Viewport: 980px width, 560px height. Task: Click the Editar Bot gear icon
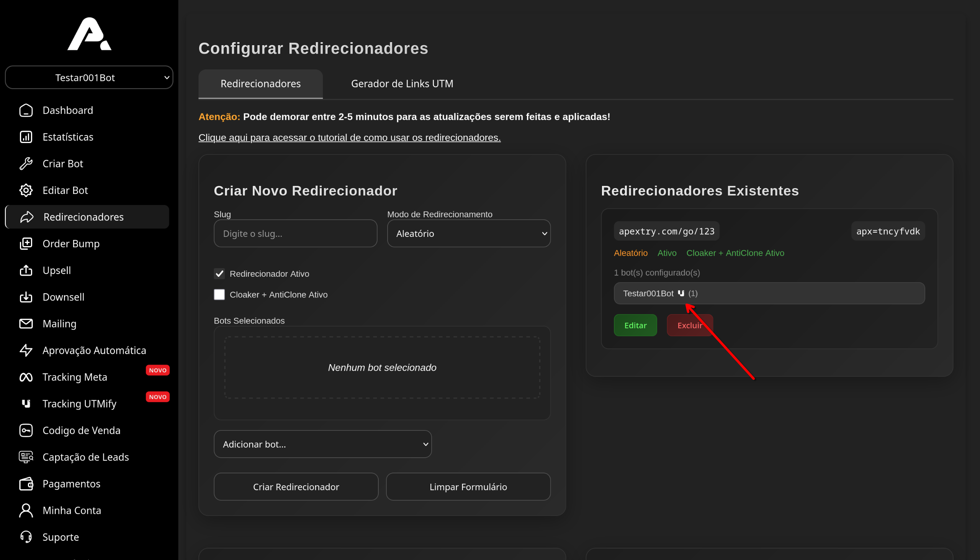(x=26, y=190)
